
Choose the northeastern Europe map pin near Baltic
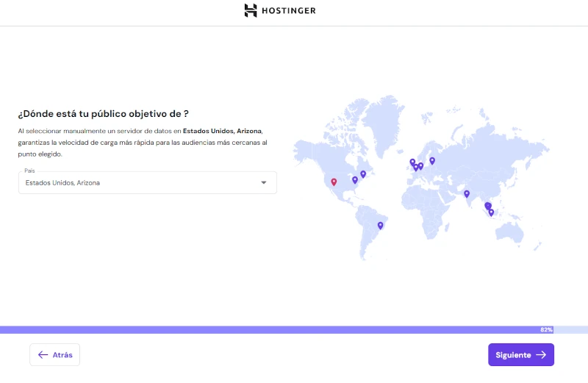432,160
